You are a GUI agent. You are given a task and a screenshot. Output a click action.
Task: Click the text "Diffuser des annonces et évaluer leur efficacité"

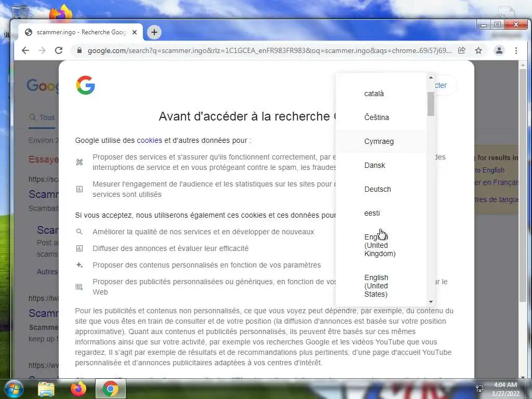[170, 248]
